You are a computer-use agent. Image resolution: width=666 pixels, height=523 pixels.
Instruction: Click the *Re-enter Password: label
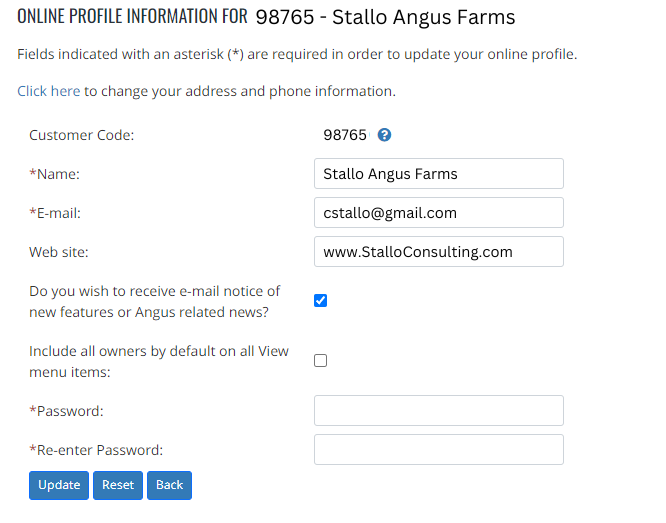96,450
